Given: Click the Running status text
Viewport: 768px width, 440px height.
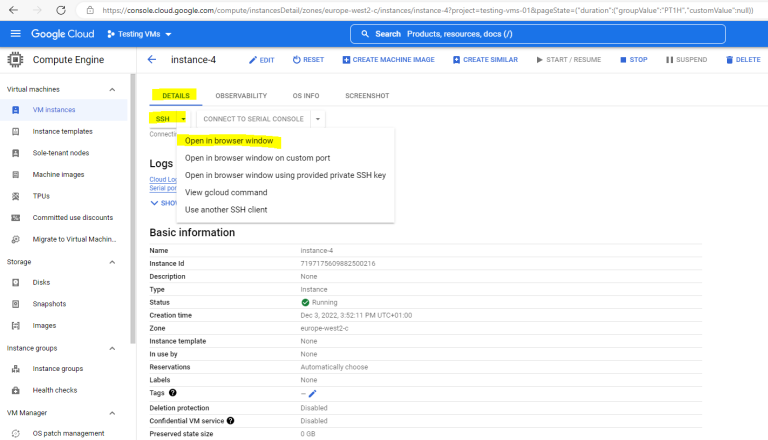Looking at the screenshot, I should 324,302.
